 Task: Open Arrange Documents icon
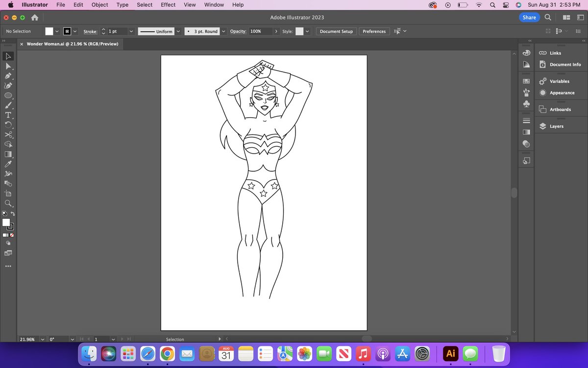pyautogui.click(x=566, y=17)
